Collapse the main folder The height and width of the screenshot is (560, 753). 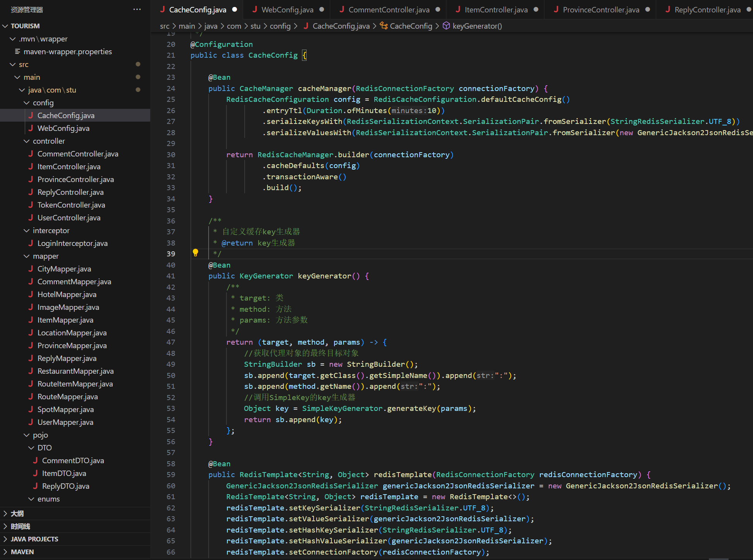coord(17,77)
